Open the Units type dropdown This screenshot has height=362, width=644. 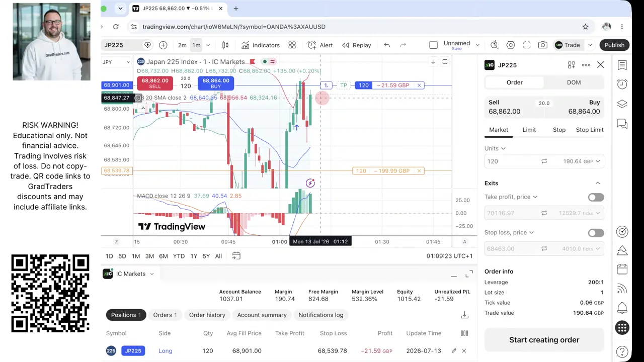(495, 148)
